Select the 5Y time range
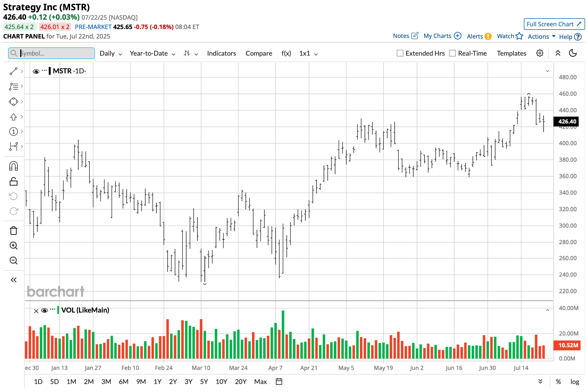 pyautogui.click(x=204, y=382)
